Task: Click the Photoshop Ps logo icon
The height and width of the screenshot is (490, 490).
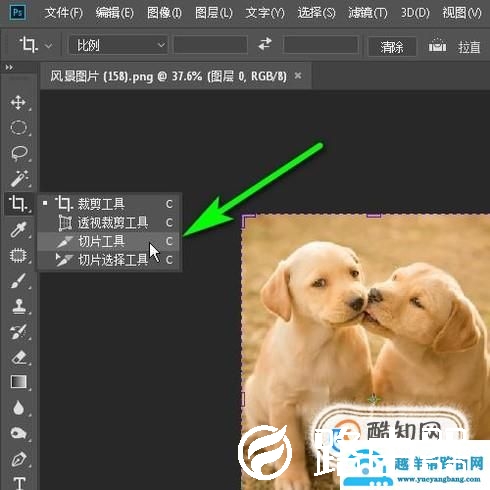Action: coord(17,13)
